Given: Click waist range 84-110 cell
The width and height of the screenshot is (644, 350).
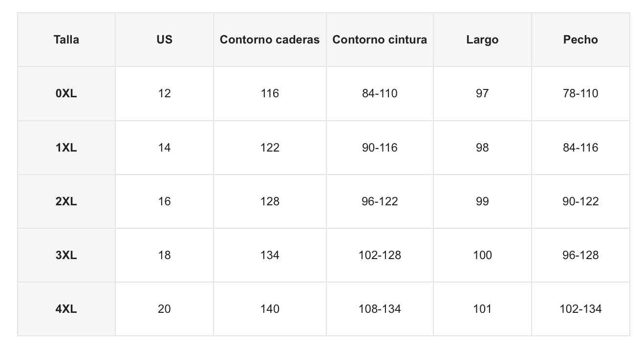Looking at the screenshot, I should 380,93.
